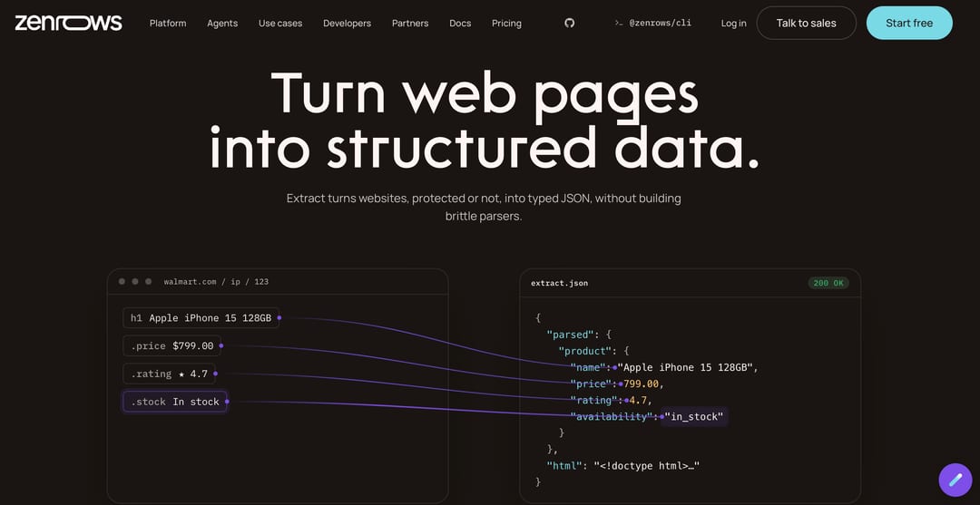The image size is (980, 505).
Task: Open the Developers menu
Action: [x=347, y=23]
